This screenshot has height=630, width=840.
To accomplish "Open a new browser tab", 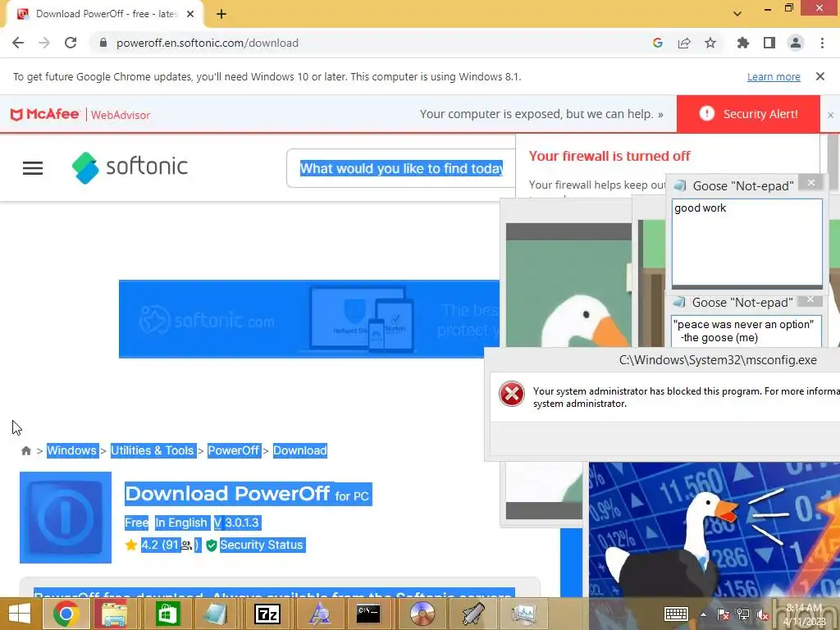I will click(x=221, y=14).
